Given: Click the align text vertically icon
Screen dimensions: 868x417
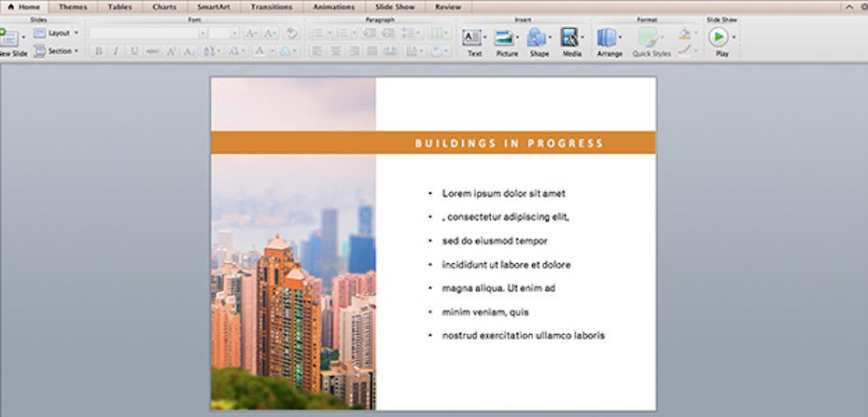Looking at the screenshot, I should click(437, 51).
